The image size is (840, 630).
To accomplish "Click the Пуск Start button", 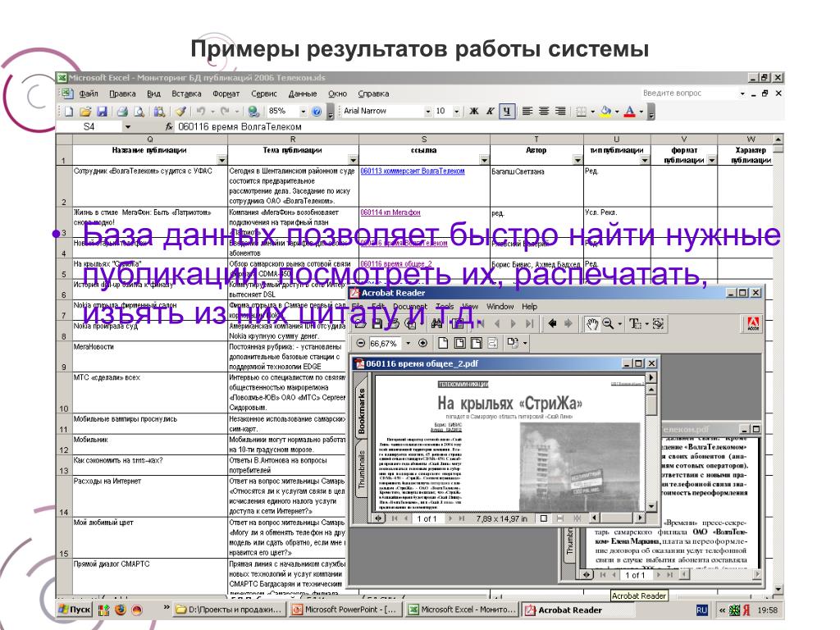I will [75, 609].
